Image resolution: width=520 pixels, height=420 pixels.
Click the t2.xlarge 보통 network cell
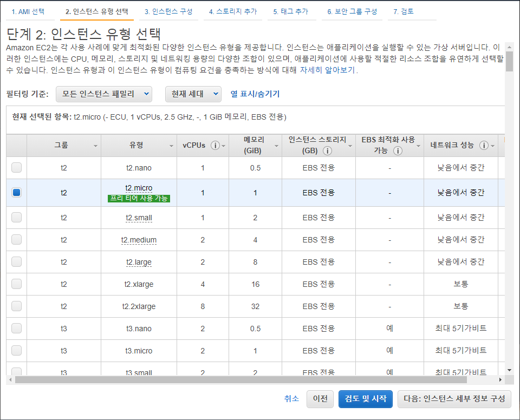point(461,284)
